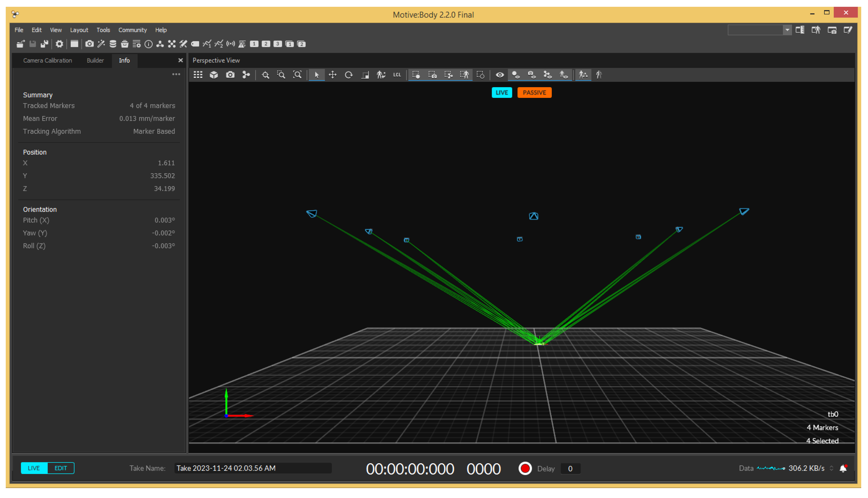Click the info circle icon in main toolbar
Image resolution: width=868 pixels, height=498 pixels.
click(x=149, y=44)
